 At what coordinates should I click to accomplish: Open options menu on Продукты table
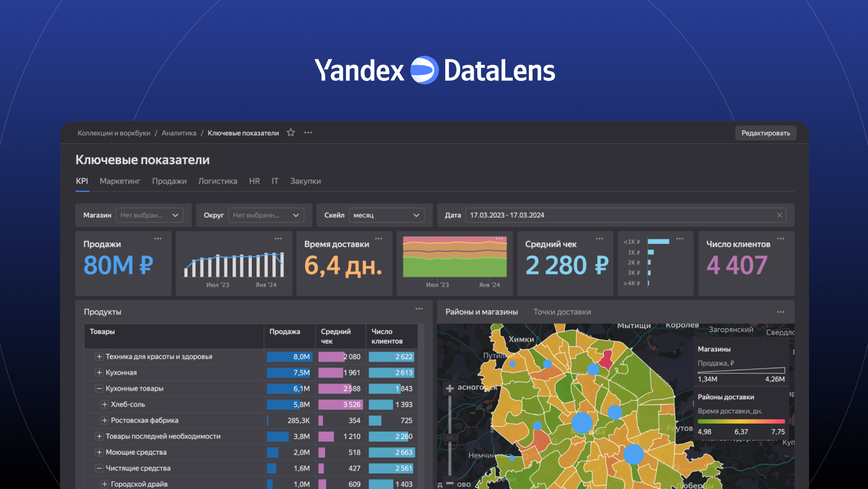pyautogui.click(x=420, y=309)
